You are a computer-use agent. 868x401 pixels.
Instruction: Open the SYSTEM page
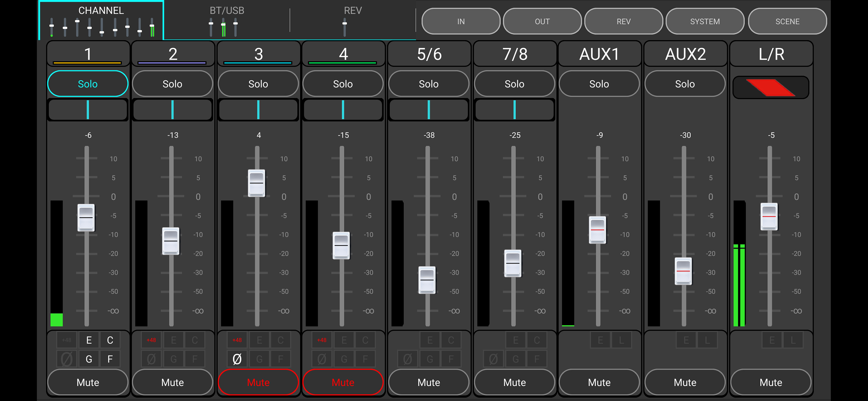(x=705, y=21)
